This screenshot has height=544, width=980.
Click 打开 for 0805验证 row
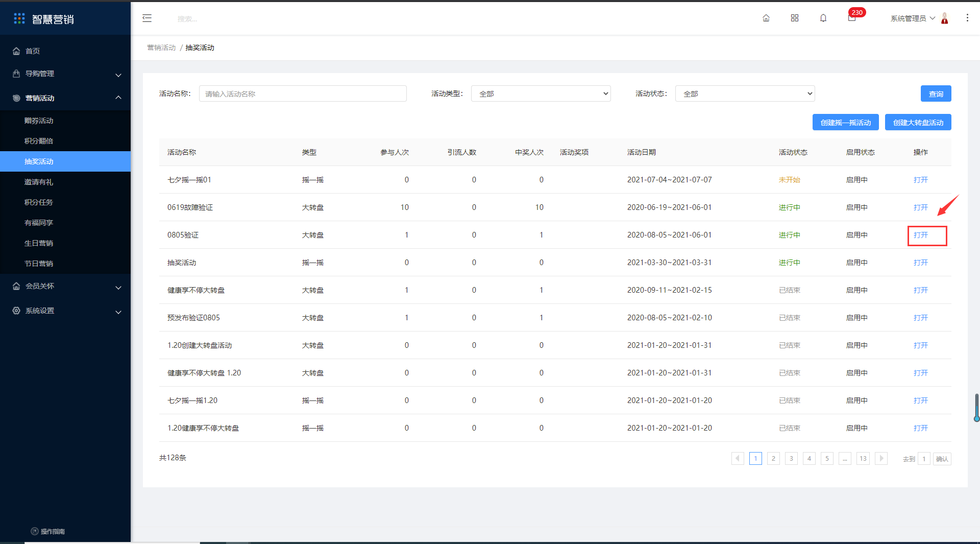coord(920,235)
